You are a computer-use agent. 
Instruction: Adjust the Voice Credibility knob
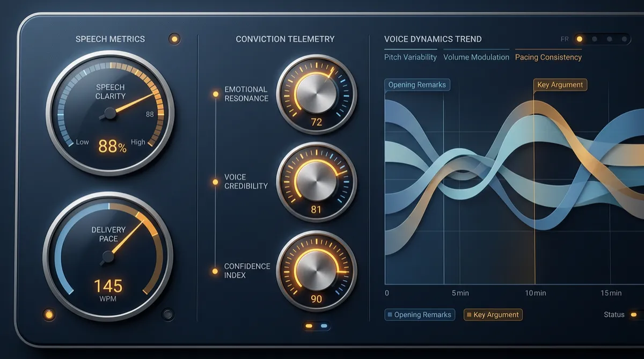316,182
